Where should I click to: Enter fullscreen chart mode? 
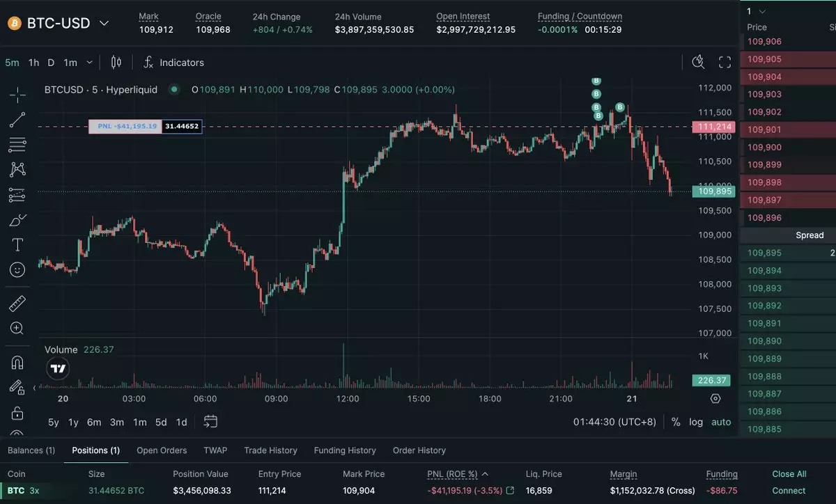(725, 63)
